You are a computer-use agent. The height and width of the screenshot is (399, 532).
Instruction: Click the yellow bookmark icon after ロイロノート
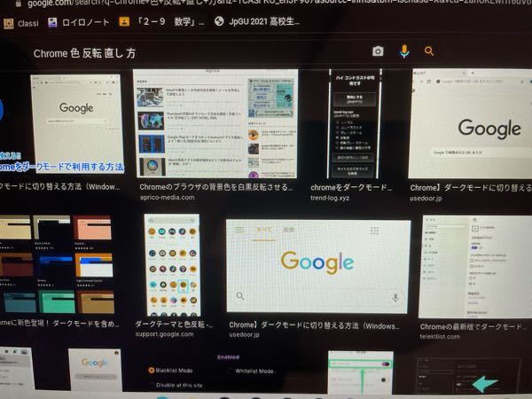pos(123,20)
